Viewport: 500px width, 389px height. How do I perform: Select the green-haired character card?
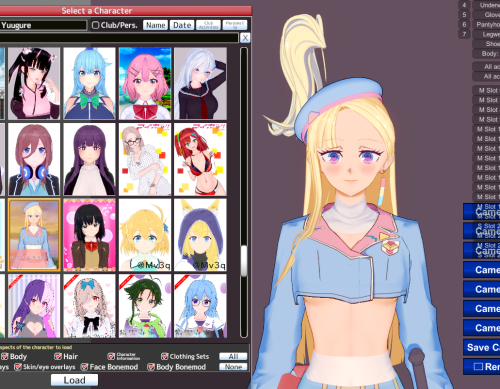(x=145, y=306)
